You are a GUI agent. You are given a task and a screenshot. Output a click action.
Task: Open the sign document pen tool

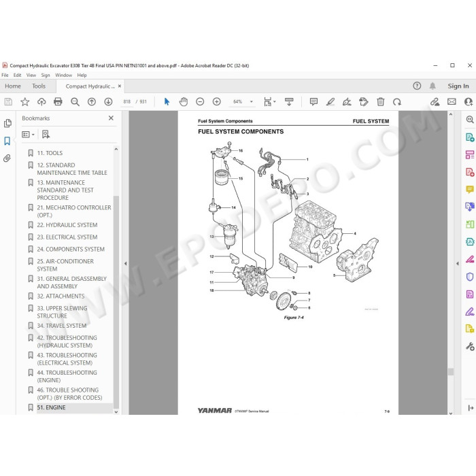click(x=347, y=102)
